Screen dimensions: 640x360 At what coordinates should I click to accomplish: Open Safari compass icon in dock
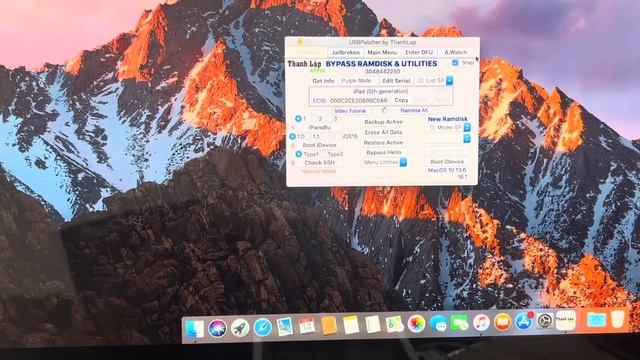coord(262,327)
